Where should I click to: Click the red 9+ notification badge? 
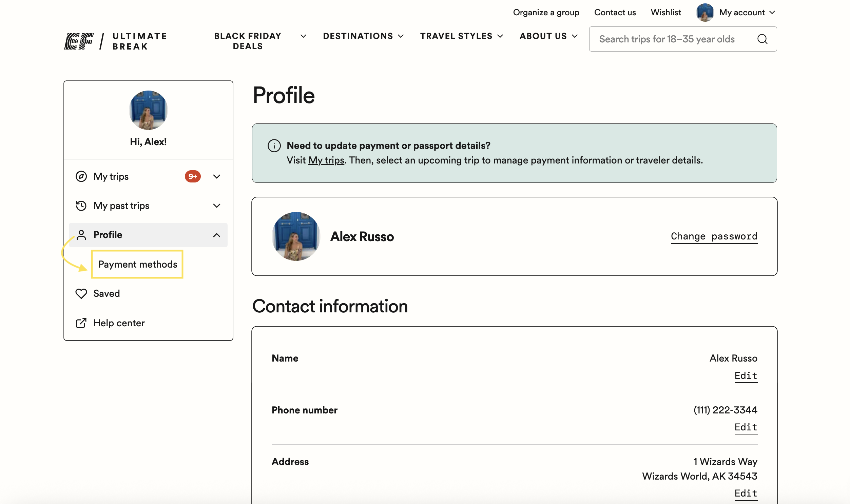[193, 176]
